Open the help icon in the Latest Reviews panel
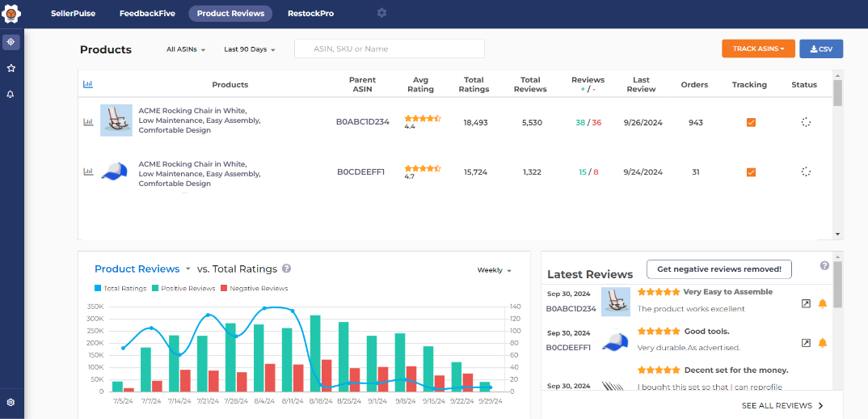 824,265
